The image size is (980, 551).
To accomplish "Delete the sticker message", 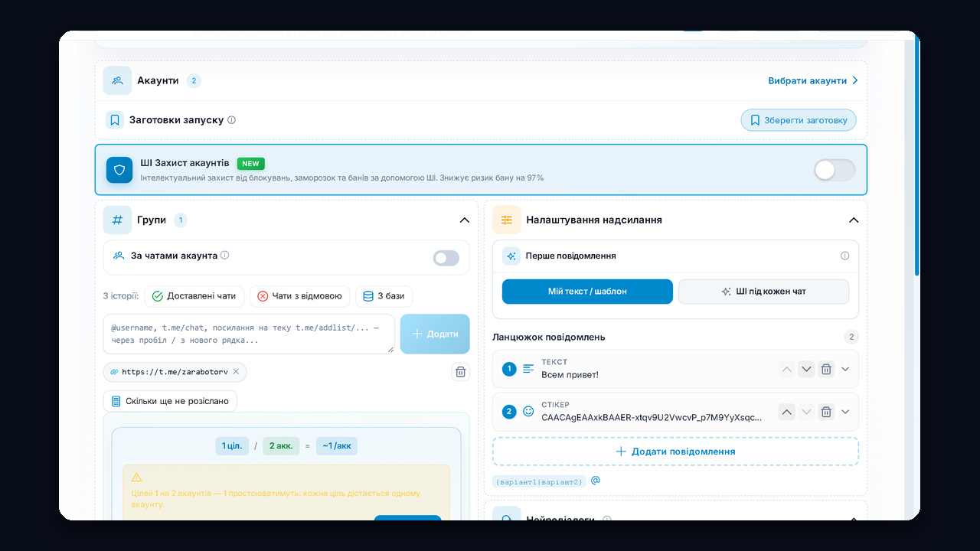I will (826, 412).
